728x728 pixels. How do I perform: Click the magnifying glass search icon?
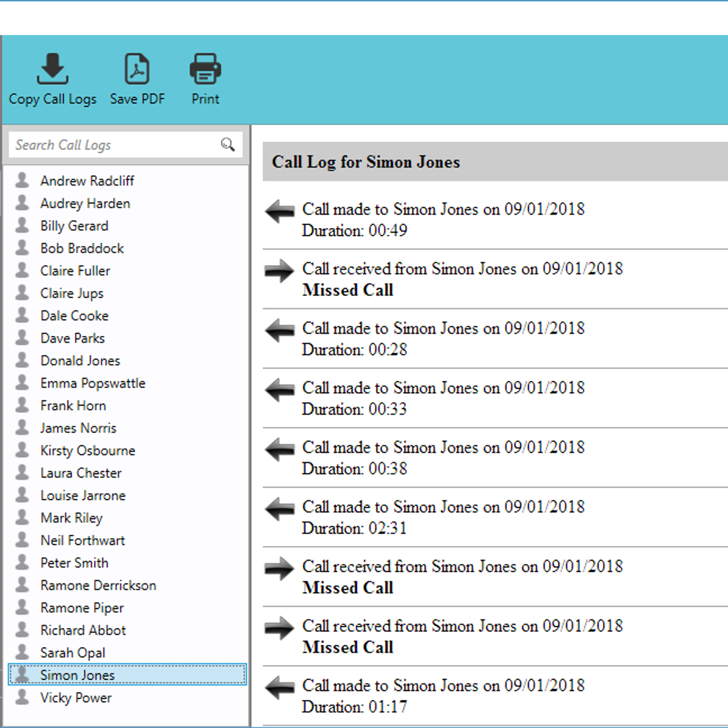point(227,145)
